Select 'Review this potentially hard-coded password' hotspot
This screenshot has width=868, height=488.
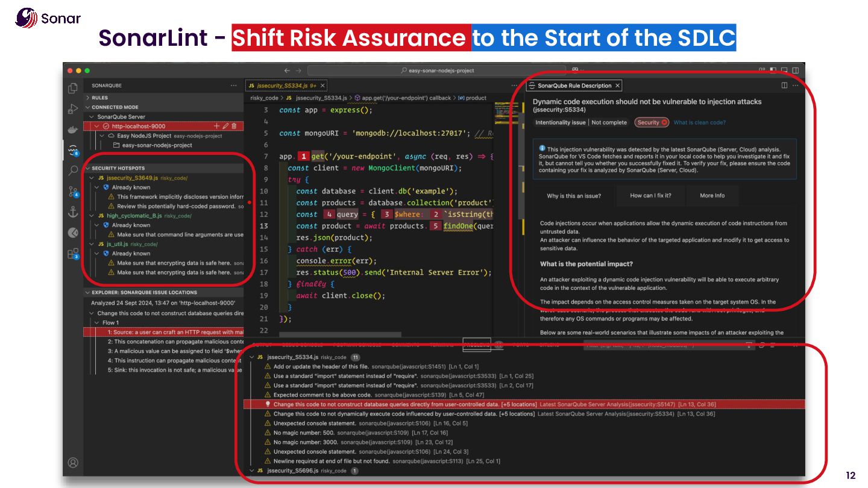pyautogui.click(x=164, y=206)
